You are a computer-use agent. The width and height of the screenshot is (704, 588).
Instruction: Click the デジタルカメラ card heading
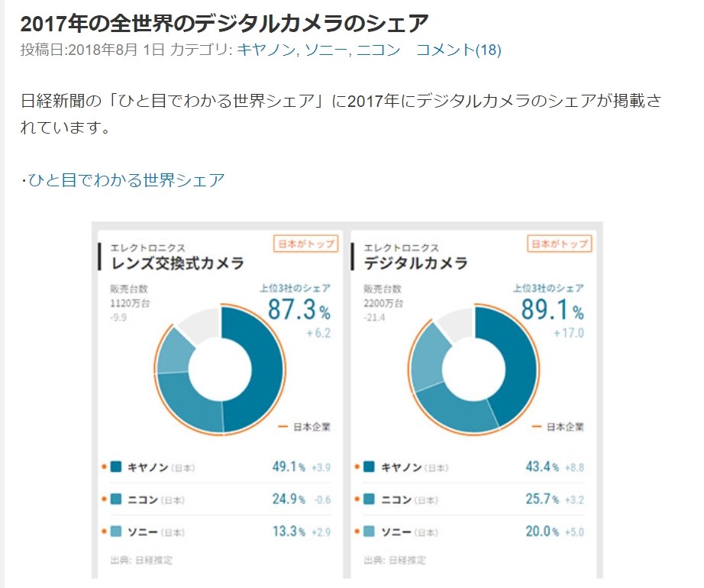[416, 264]
